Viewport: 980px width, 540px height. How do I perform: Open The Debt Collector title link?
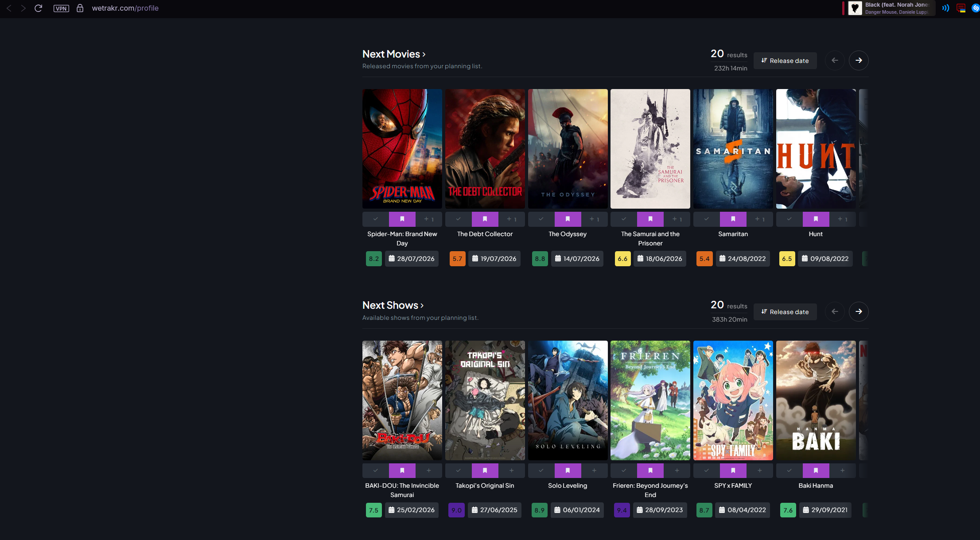pyautogui.click(x=485, y=234)
